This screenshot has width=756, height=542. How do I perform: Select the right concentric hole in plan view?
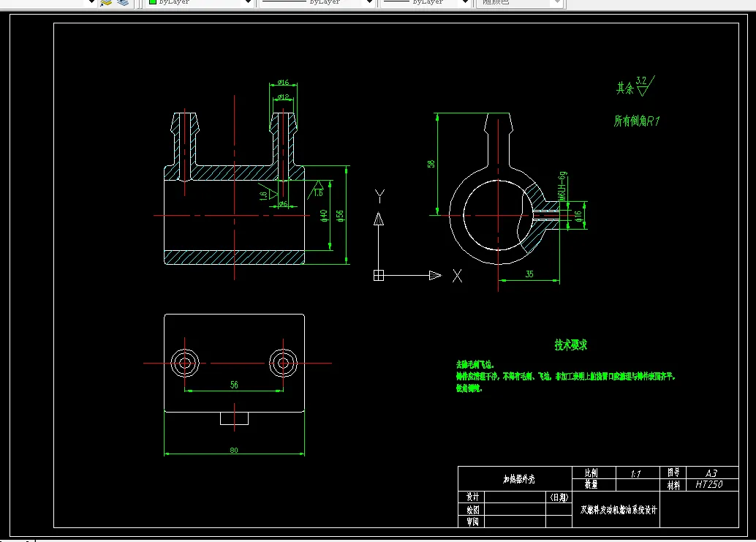[x=283, y=363]
